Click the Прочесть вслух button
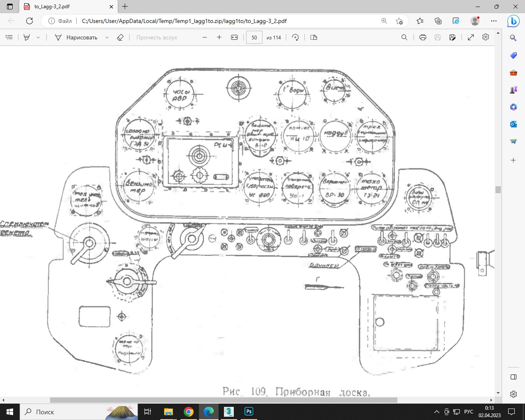525x420 pixels. click(157, 37)
